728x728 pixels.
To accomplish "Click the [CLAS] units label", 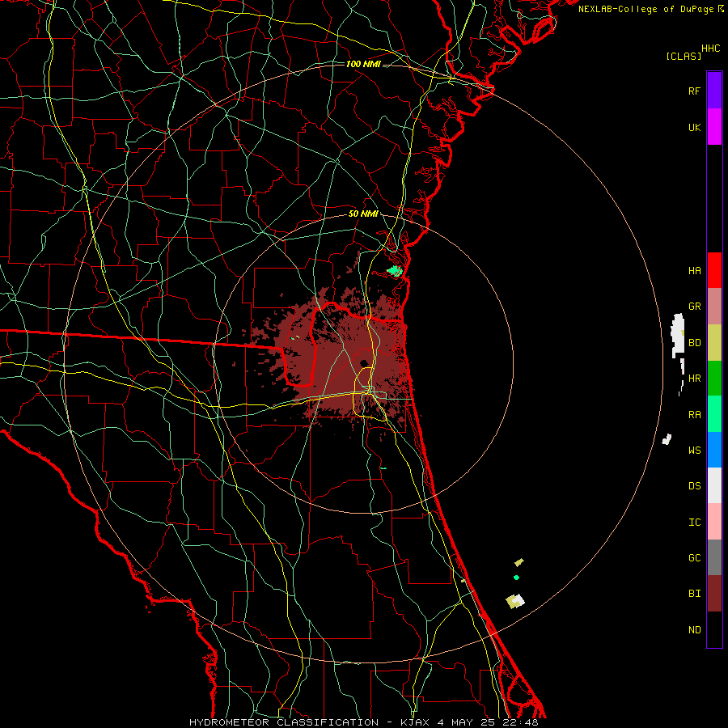I will click(684, 56).
